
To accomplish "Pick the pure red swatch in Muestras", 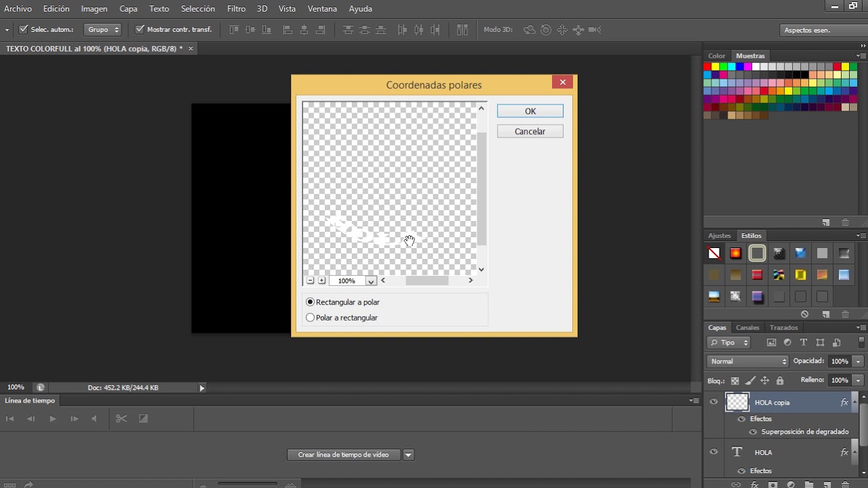I will [x=707, y=66].
